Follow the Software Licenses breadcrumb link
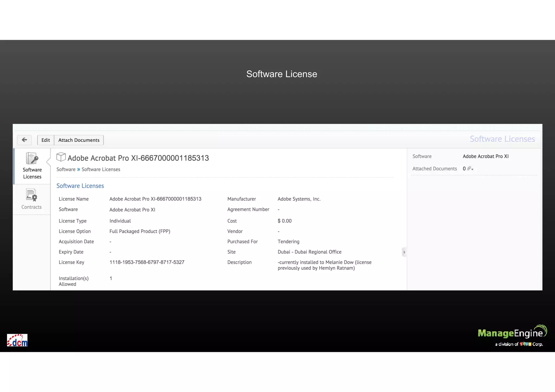 point(101,169)
